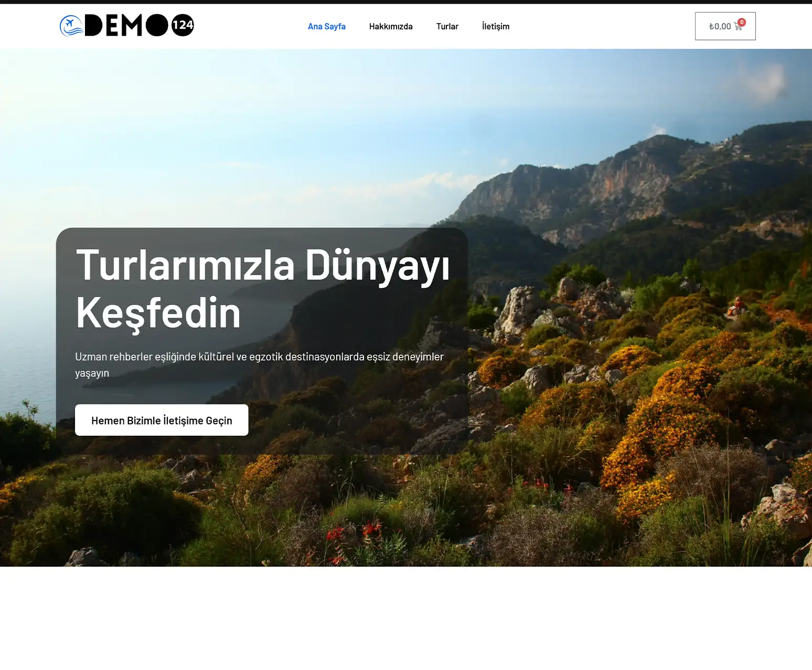The width and height of the screenshot is (812, 670).
Task: Click the subtitle starting with Uzman rehberler
Action: [x=259, y=364]
